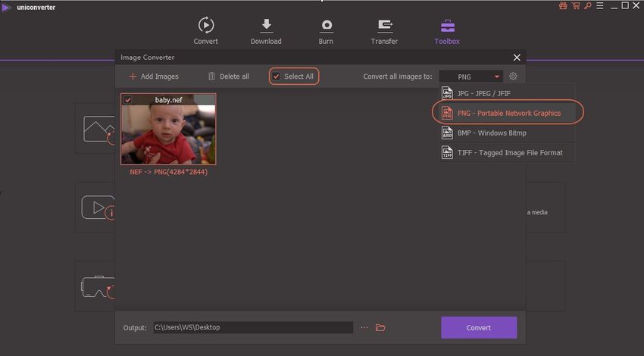Expand the PNG output format dropdown
The height and width of the screenshot is (356, 644).
point(470,77)
